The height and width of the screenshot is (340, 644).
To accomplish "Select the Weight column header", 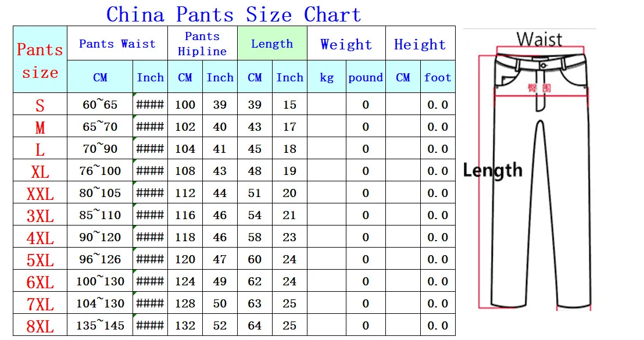I will (x=346, y=44).
